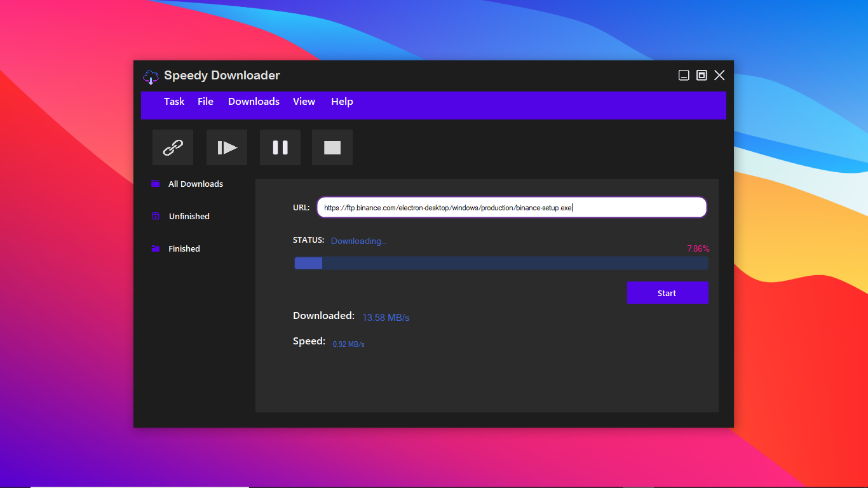Open the Downloads menu

click(x=253, y=102)
